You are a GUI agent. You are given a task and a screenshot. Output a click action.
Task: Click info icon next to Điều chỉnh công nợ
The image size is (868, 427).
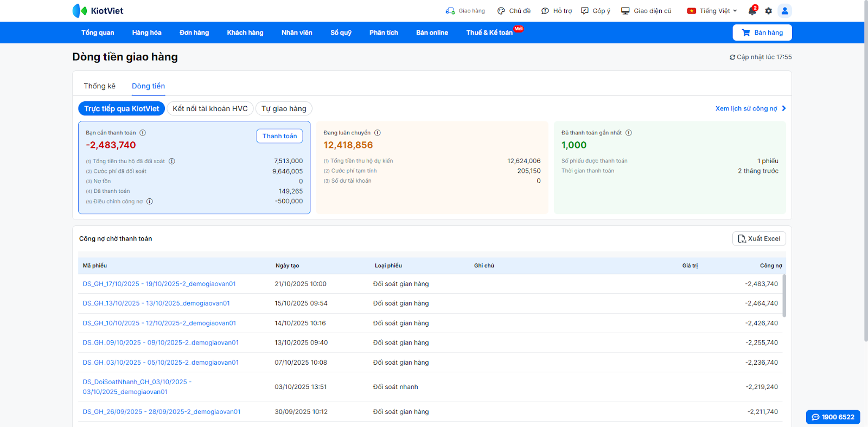click(x=150, y=202)
